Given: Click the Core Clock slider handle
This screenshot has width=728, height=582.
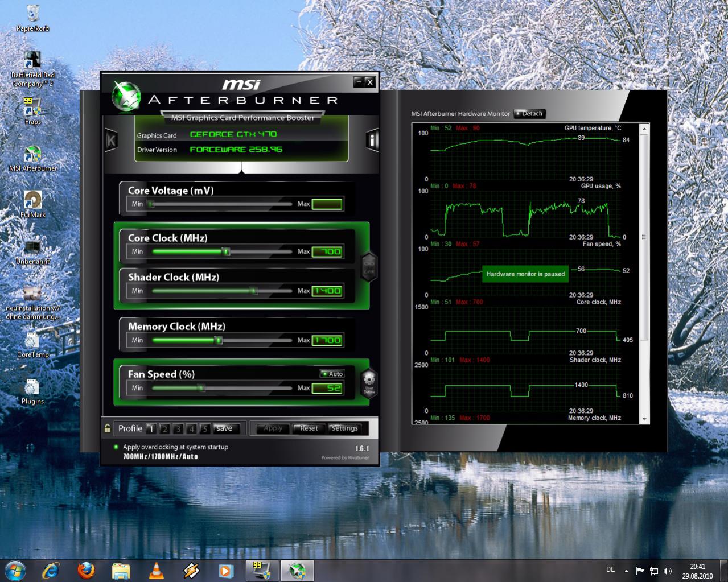Looking at the screenshot, I should [x=226, y=251].
